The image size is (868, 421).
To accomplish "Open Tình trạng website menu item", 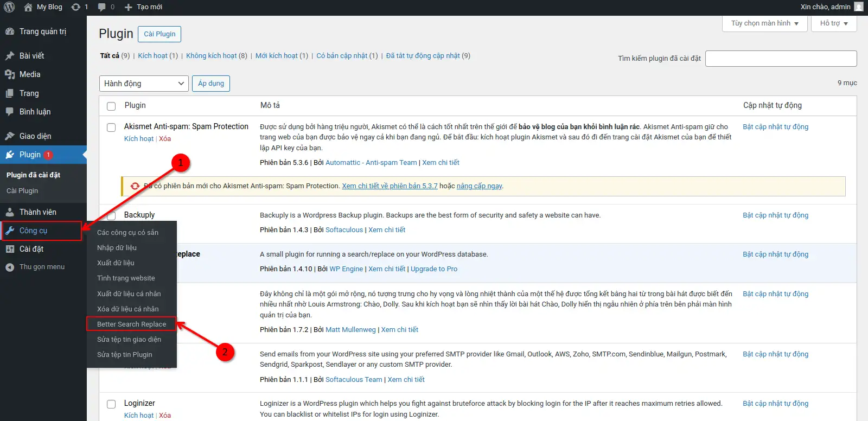I will 126,278.
